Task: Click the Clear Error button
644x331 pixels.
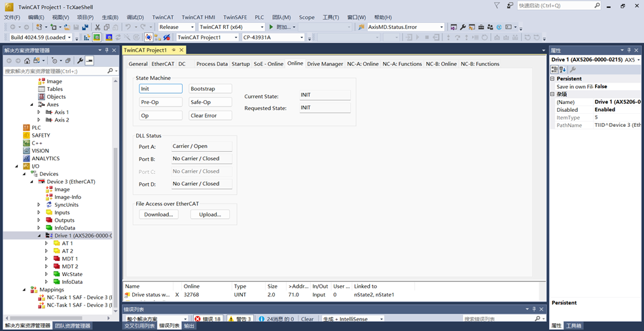Action: pos(211,115)
